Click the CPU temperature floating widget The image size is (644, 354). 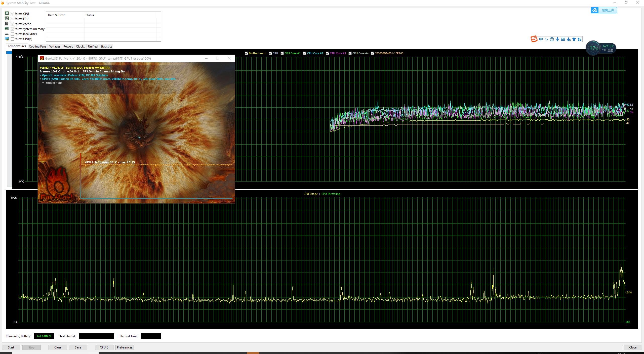601,48
